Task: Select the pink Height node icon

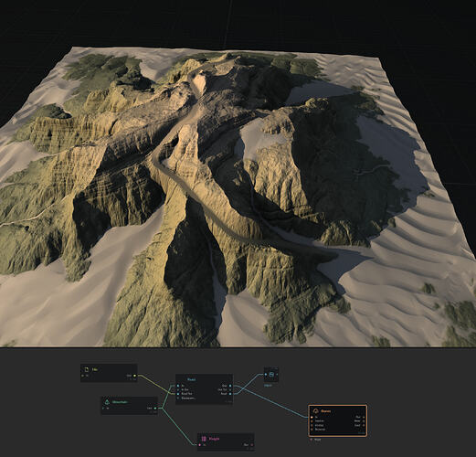Action: [x=204, y=439]
